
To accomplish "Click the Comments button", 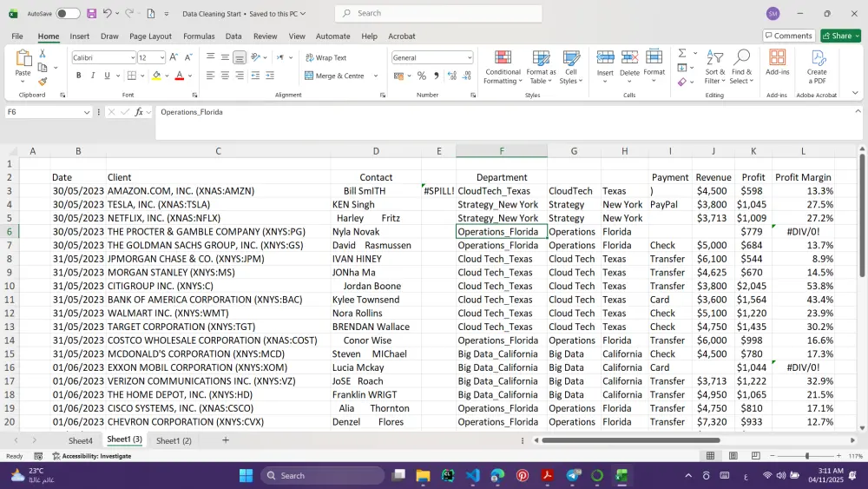I will (789, 36).
